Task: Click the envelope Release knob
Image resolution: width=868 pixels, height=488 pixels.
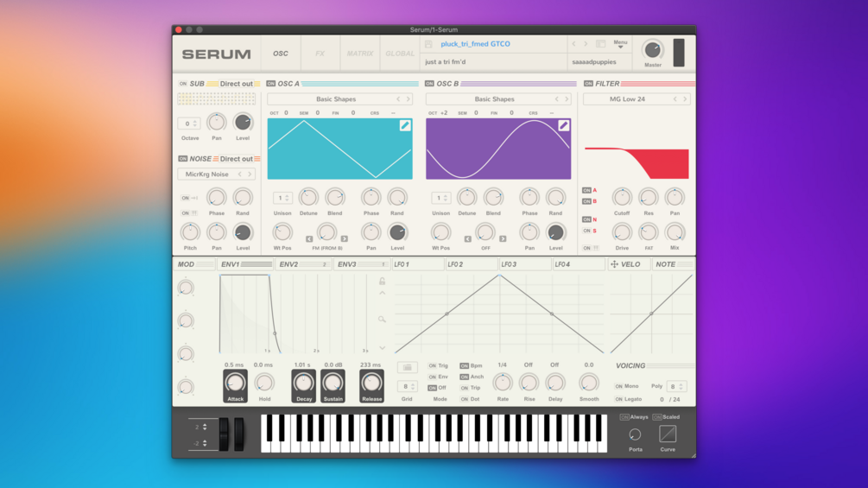Action: pyautogui.click(x=371, y=383)
